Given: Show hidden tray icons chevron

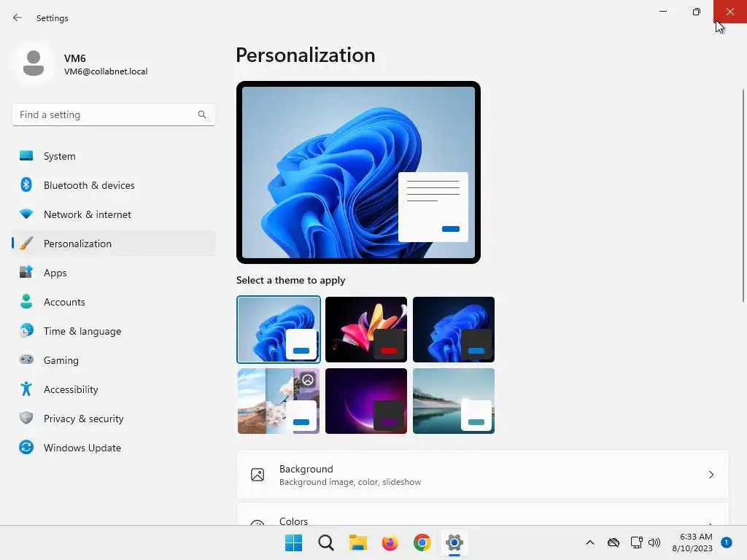Looking at the screenshot, I should 589,542.
